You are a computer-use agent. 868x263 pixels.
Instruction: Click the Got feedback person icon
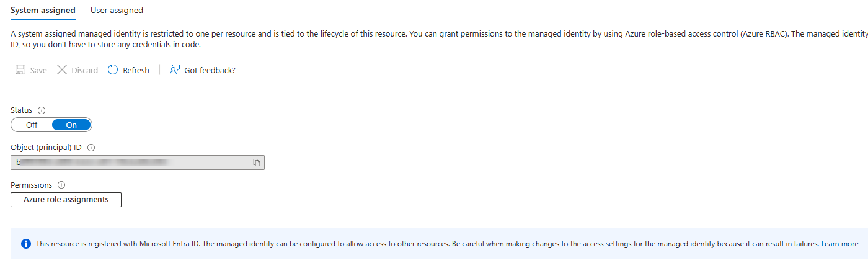175,70
